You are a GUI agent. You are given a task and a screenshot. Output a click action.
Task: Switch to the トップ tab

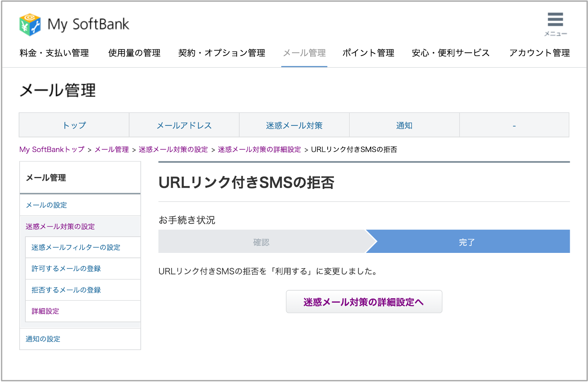74,125
